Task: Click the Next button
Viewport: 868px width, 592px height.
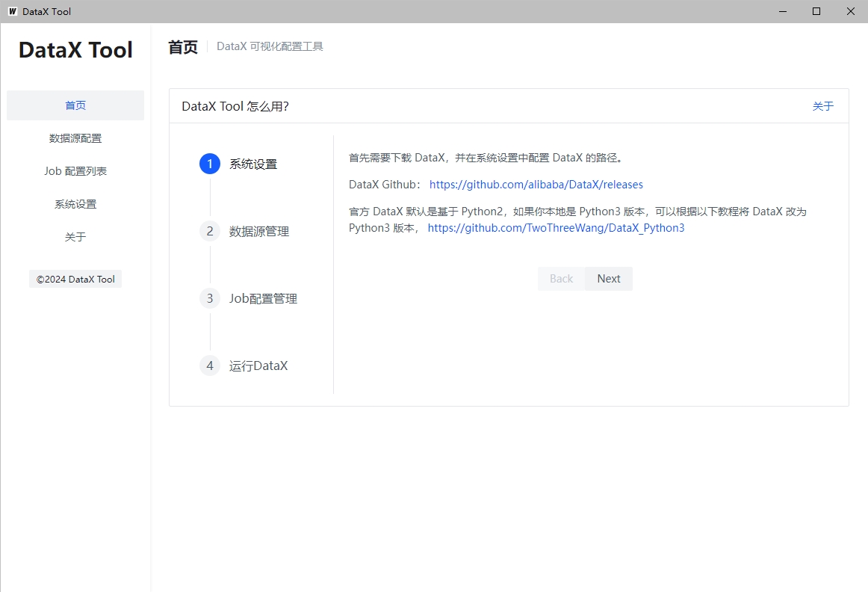Action: click(x=608, y=279)
